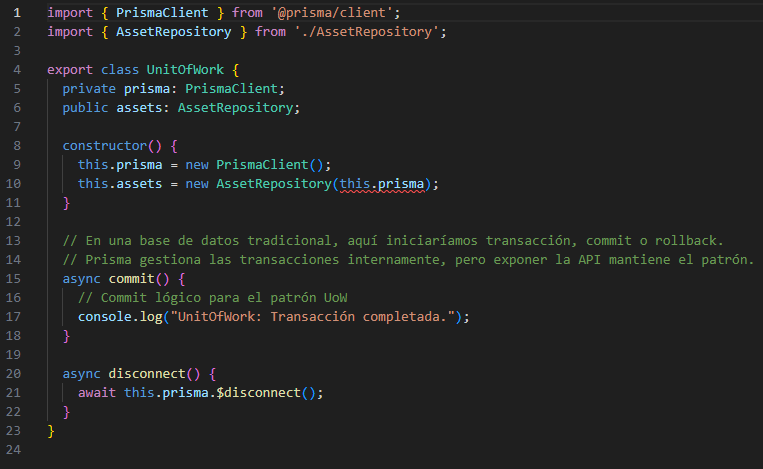Click the comment 'Commit lógico para el patrón UoW'
Viewport: 763px width, 469px height.
[213, 297]
